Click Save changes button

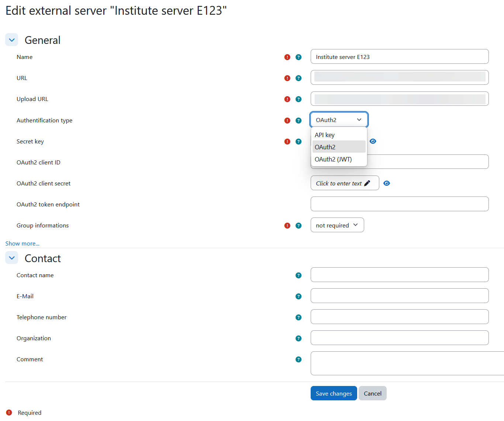[334, 393]
